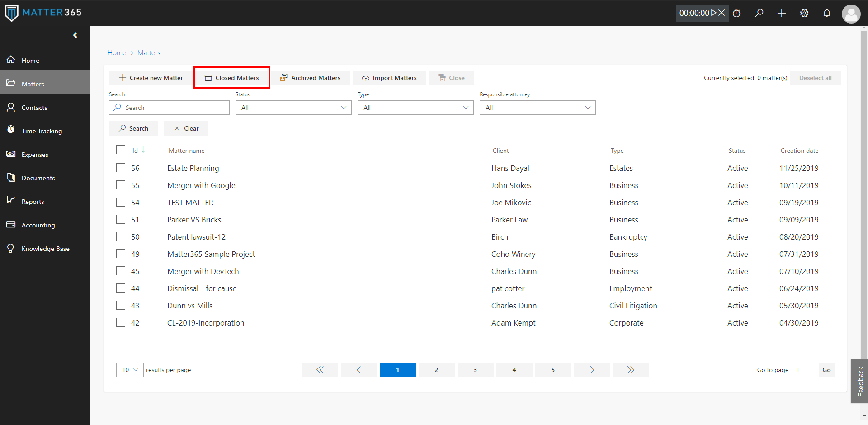Start the timer with the play icon

(x=713, y=13)
